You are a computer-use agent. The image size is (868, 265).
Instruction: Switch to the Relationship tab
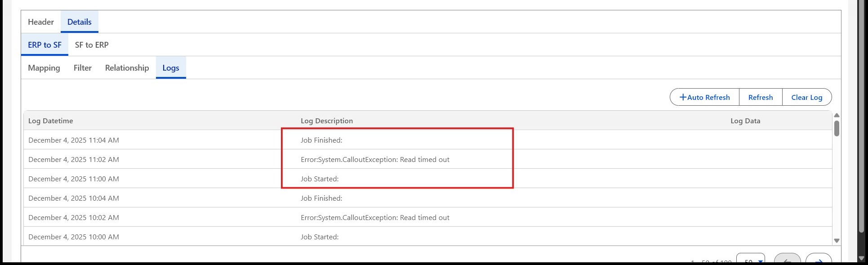(127, 68)
